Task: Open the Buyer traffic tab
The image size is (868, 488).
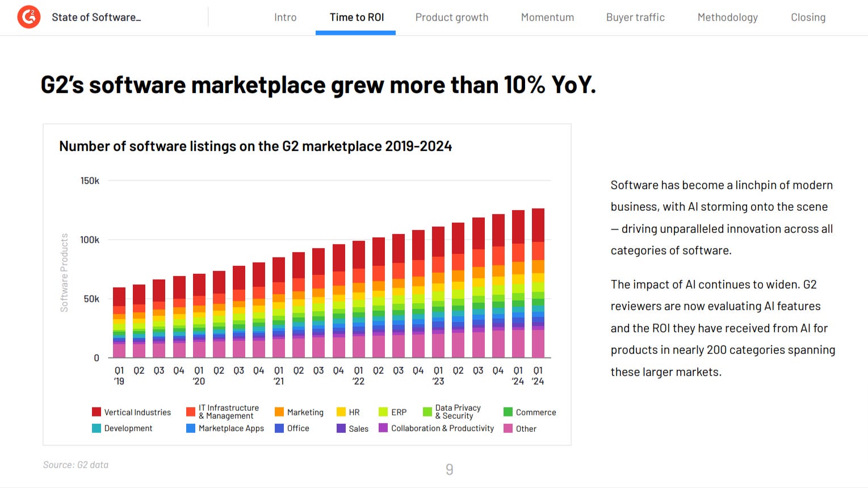Action: pyautogui.click(x=635, y=18)
